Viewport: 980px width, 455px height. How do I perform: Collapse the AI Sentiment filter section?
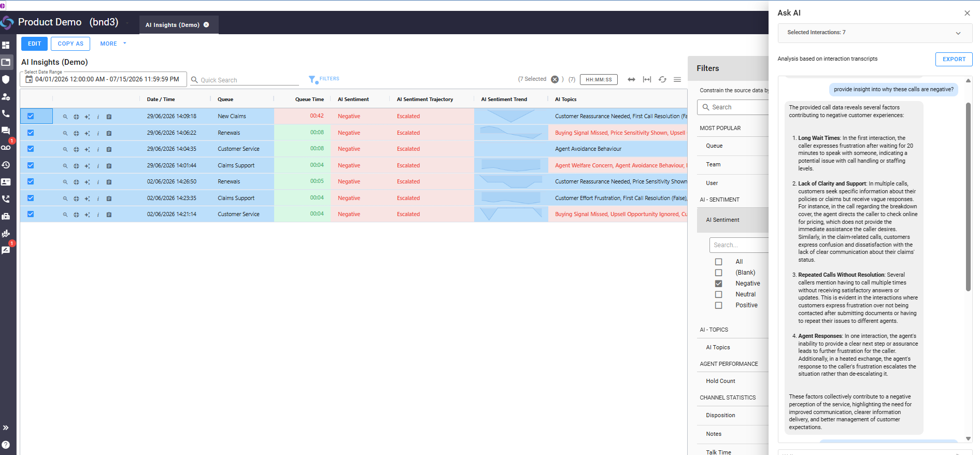click(x=733, y=220)
